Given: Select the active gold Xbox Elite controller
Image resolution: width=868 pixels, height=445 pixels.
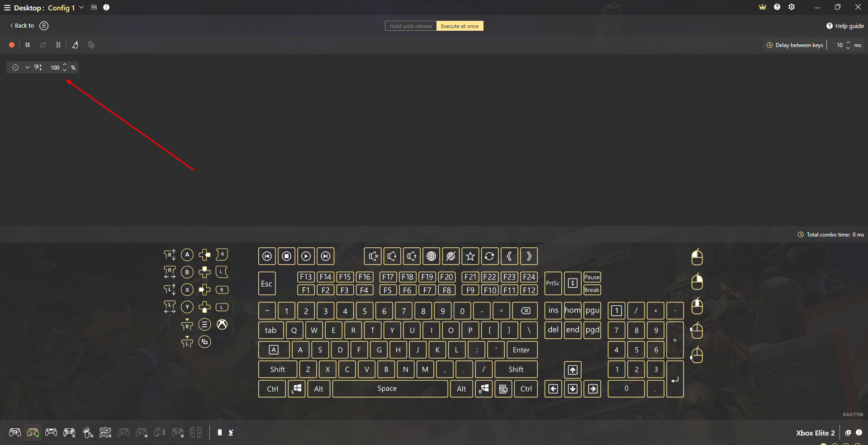Looking at the screenshot, I should pos(33,432).
